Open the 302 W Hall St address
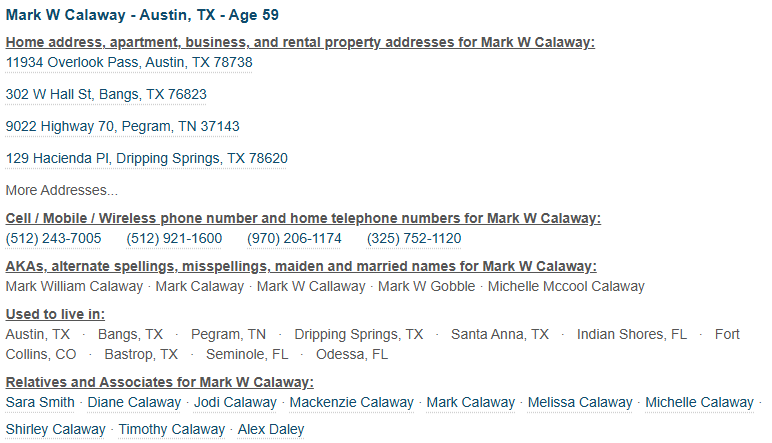Image resolution: width=772 pixels, height=443 pixels. 106,95
